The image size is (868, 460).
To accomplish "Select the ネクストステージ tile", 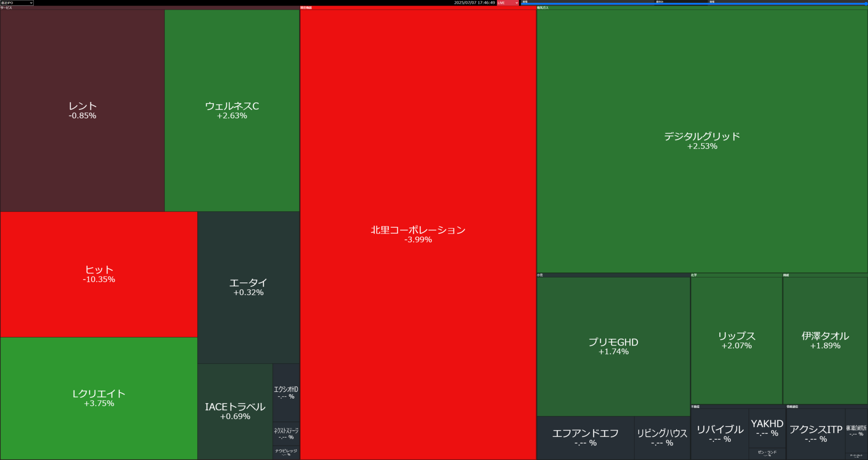I will pos(286,434).
